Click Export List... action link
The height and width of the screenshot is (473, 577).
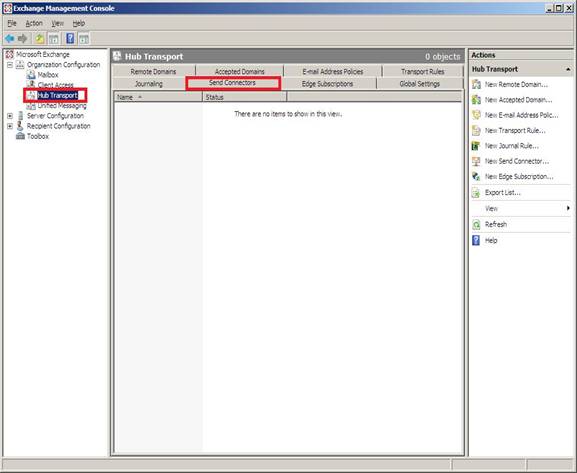502,193
